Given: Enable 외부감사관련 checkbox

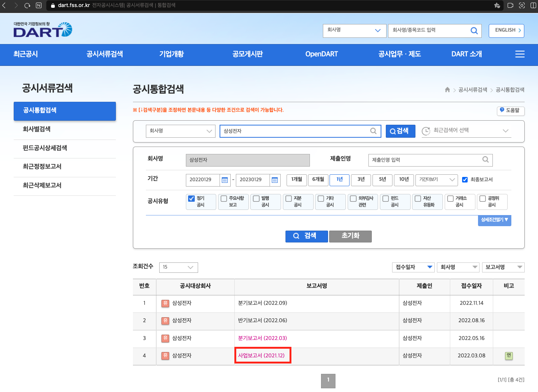Looking at the screenshot, I should coord(353,198).
